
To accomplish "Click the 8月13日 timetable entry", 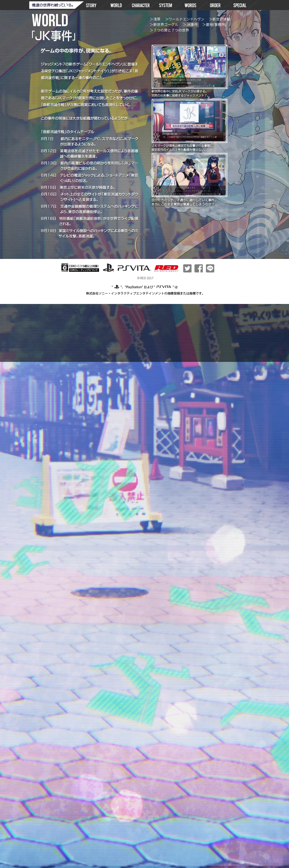I will (90, 166).
